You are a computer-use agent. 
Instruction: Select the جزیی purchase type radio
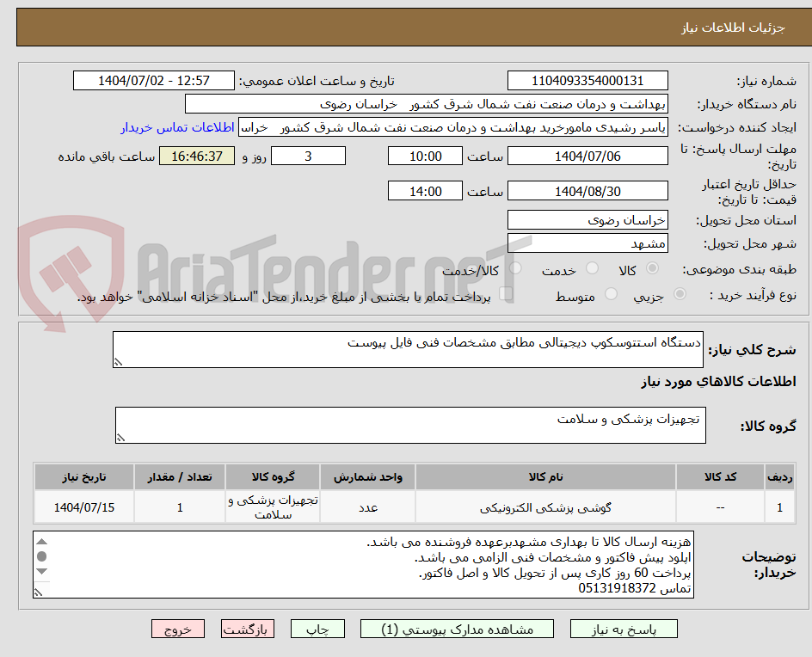tap(679, 293)
